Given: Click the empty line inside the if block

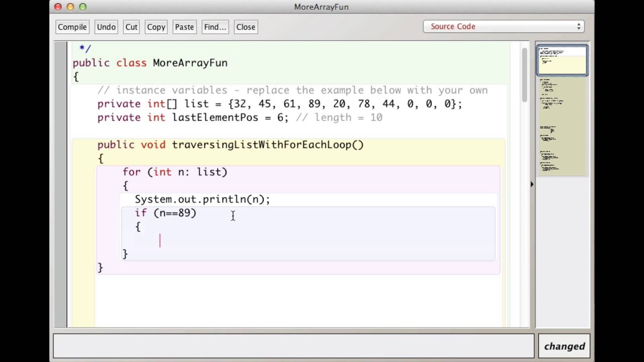Looking at the screenshot, I should (x=308, y=241).
